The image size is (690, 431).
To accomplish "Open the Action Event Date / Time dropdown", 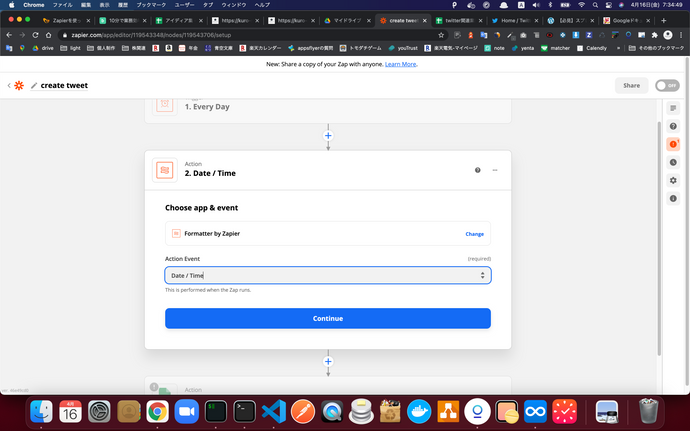I will [x=328, y=276].
